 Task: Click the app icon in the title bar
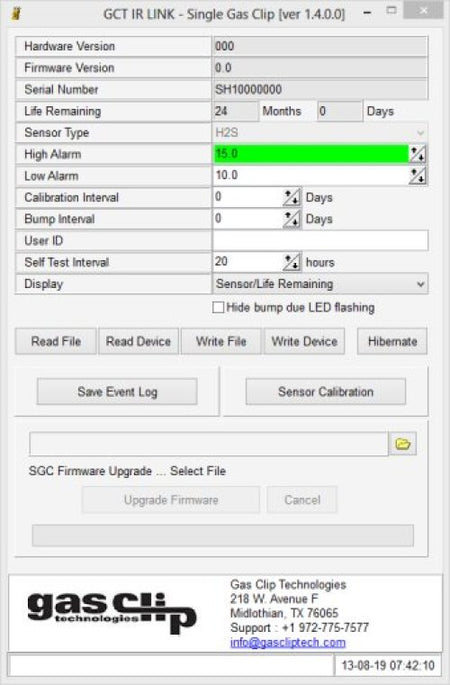coord(17,14)
